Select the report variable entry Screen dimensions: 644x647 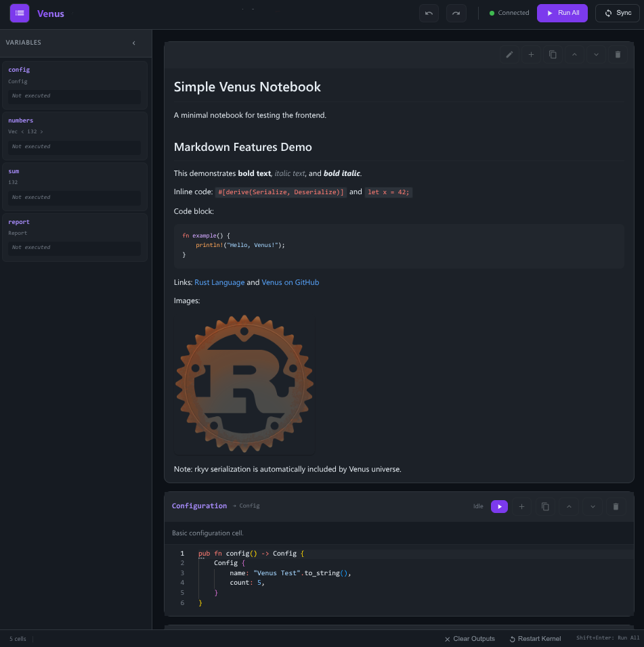(74, 238)
